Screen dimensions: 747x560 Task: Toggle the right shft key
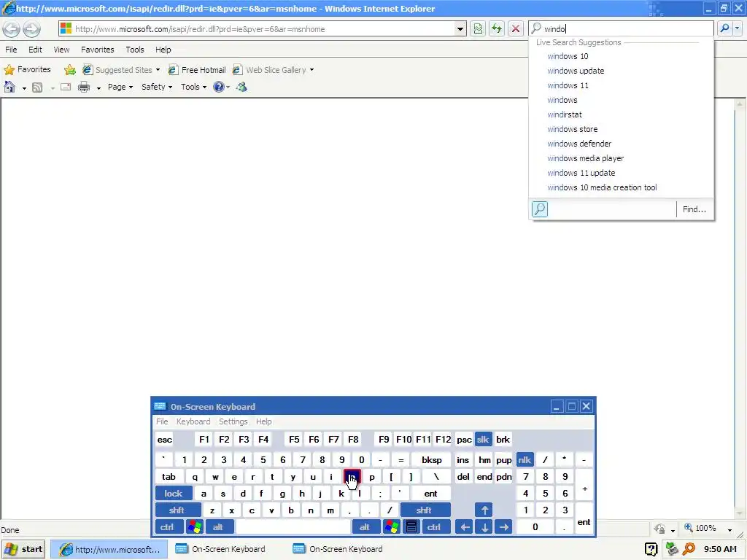pos(424,510)
